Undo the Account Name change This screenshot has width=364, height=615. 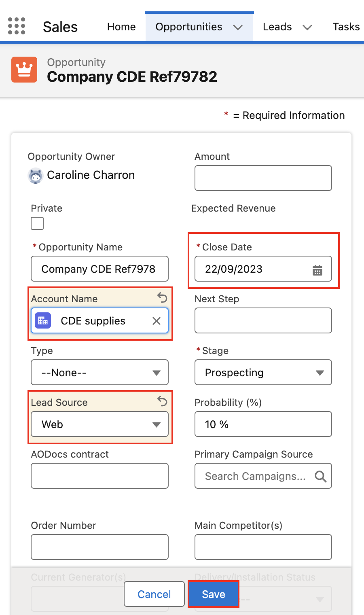click(x=162, y=298)
